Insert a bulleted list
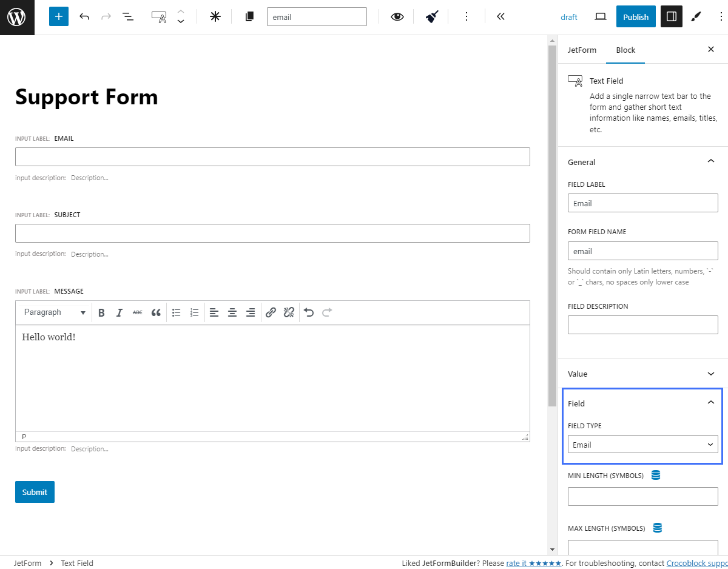The image size is (728, 569). click(x=177, y=312)
